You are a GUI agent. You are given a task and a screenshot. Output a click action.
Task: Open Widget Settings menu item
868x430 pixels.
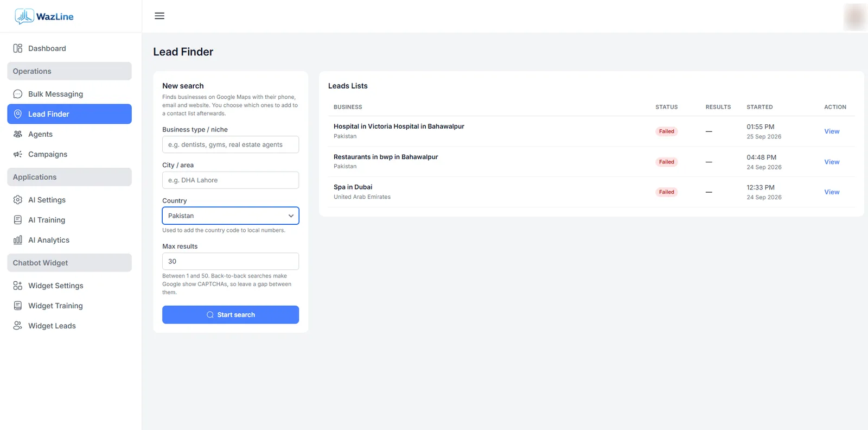(69, 286)
